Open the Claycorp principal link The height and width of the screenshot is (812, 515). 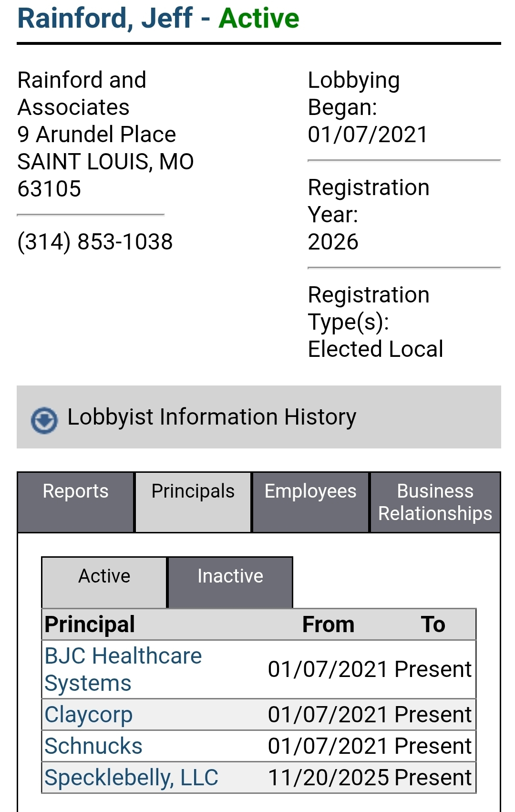click(x=89, y=715)
